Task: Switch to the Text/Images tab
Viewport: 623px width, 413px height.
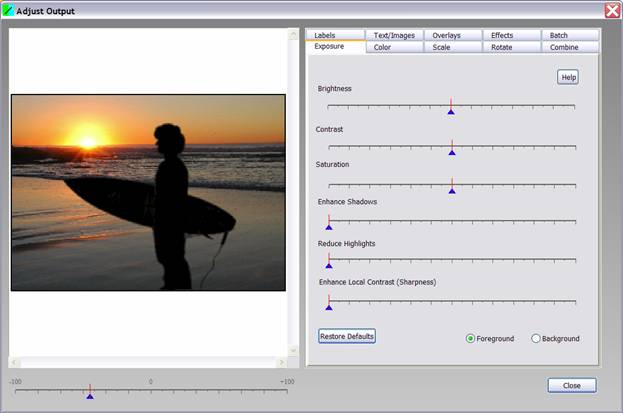Action: (x=394, y=35)
